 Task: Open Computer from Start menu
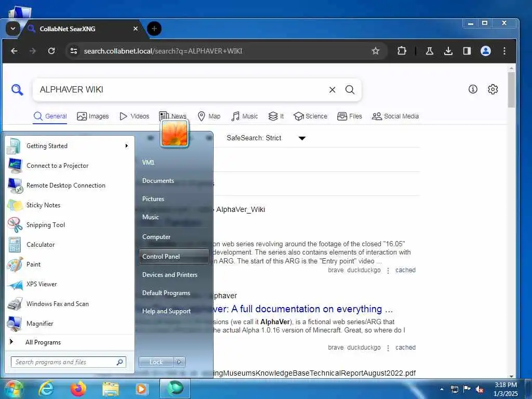174,237
